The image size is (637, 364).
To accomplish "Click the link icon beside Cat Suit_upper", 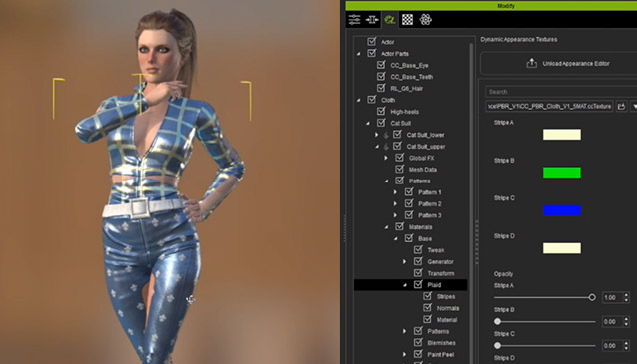I will pos(386,146).
